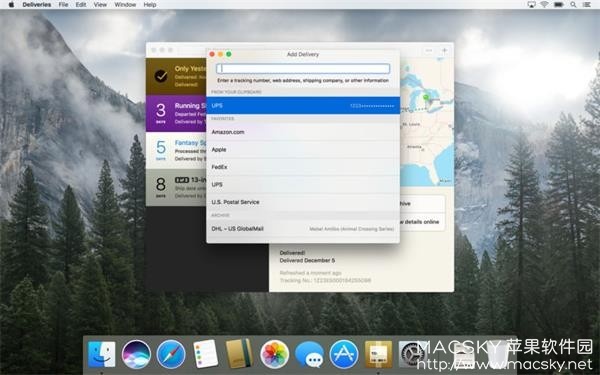Open Reminders from the Dock
This screenshot has width=600, height=375.
[x=205, y=354]
